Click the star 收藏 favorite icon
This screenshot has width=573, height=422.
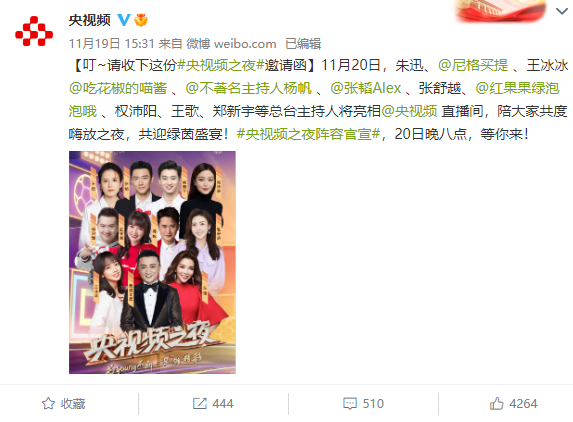[48, 404]
